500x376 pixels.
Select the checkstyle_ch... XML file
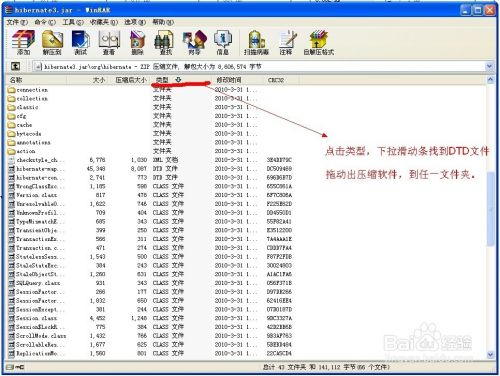click(150, 160)
